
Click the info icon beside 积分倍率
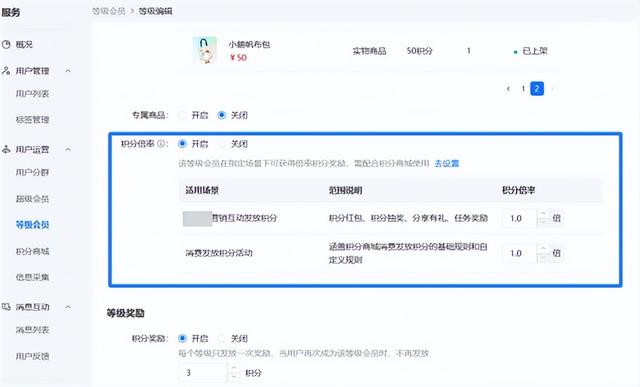(x=161, y=144)
